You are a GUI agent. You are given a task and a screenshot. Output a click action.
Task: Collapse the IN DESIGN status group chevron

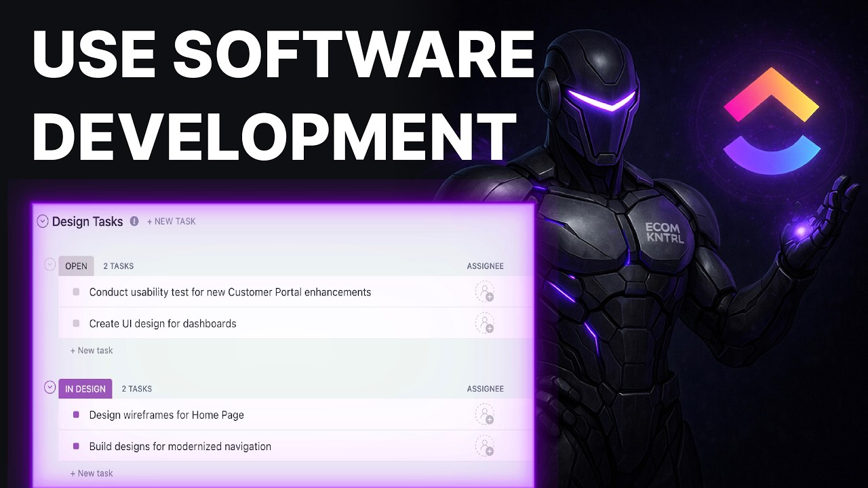[x=50, y=387]
